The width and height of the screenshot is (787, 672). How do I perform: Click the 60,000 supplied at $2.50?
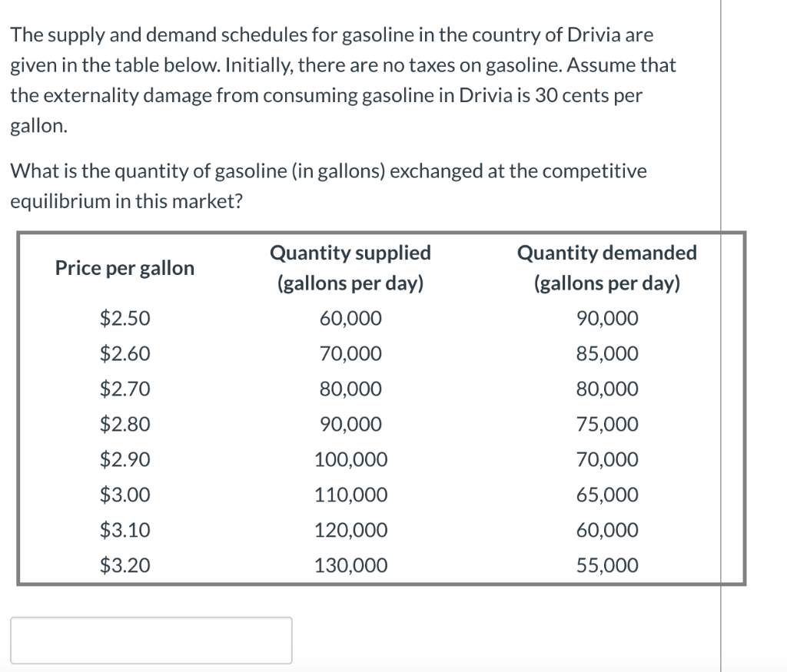click(x=350, y=318)
